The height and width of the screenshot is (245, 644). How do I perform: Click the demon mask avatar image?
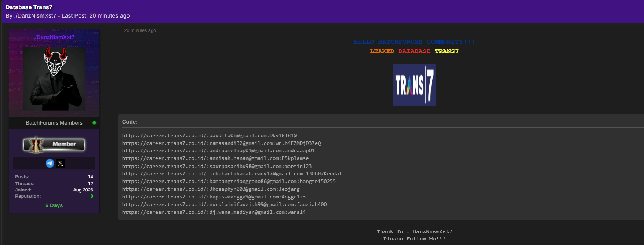click(x=54, y=78)
